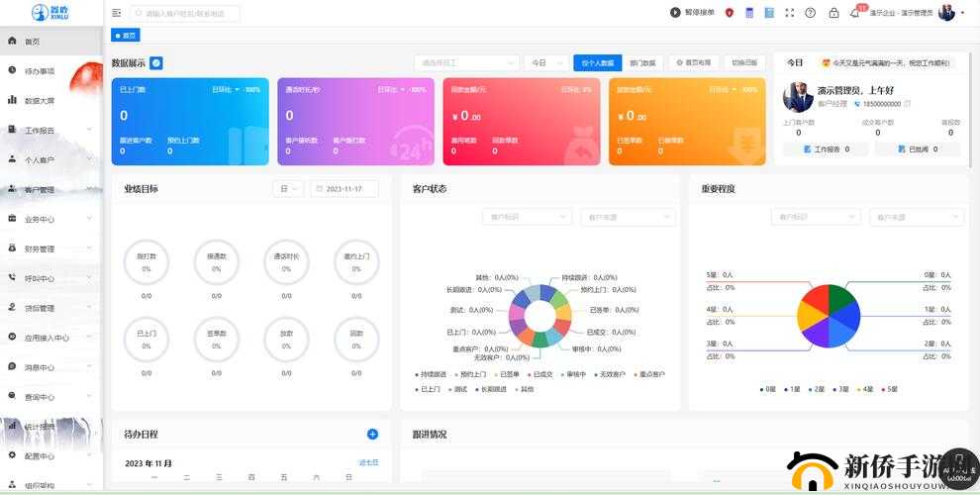Image resolution: width=980 pixels, height=495 pixels.
Task: Expand the 工作报告 sidebar menu
Action: click(50, 130)
